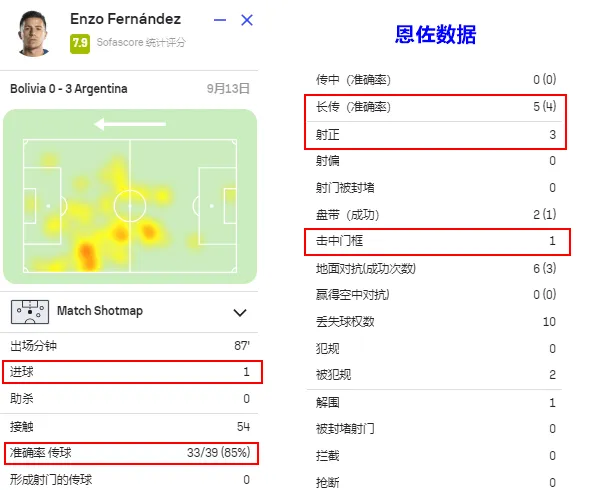Close the player stats popup
Screen dimensions: 600x490
pyautogui.click(x=247, y=20)
